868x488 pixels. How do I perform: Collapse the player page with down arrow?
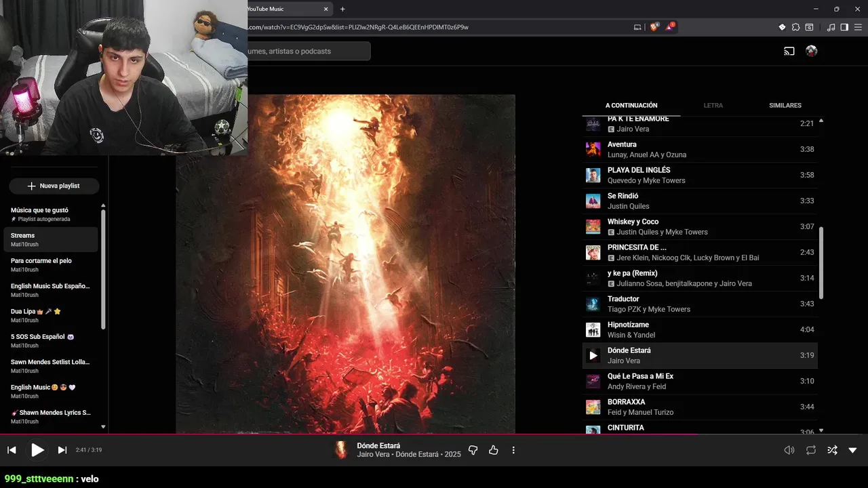point(853,450)
